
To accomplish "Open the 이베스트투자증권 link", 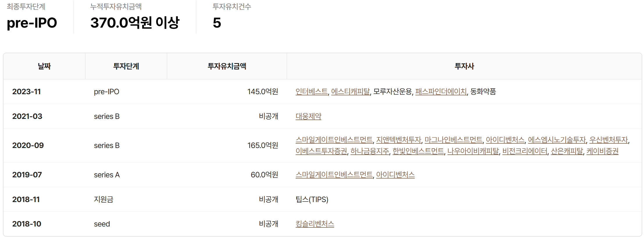I will coord(321,151).
